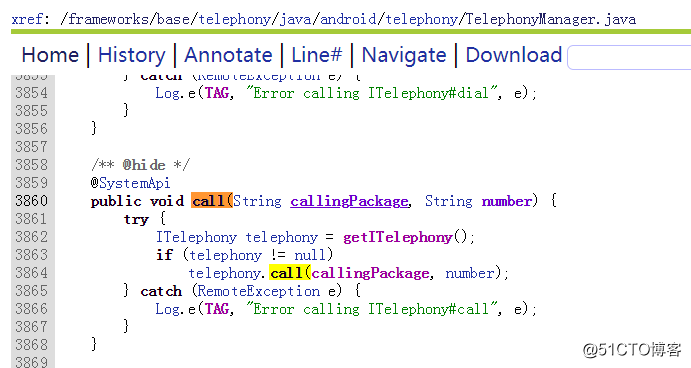
Task: Open 'telephony' in the if condition
Action: click(226, 256)
